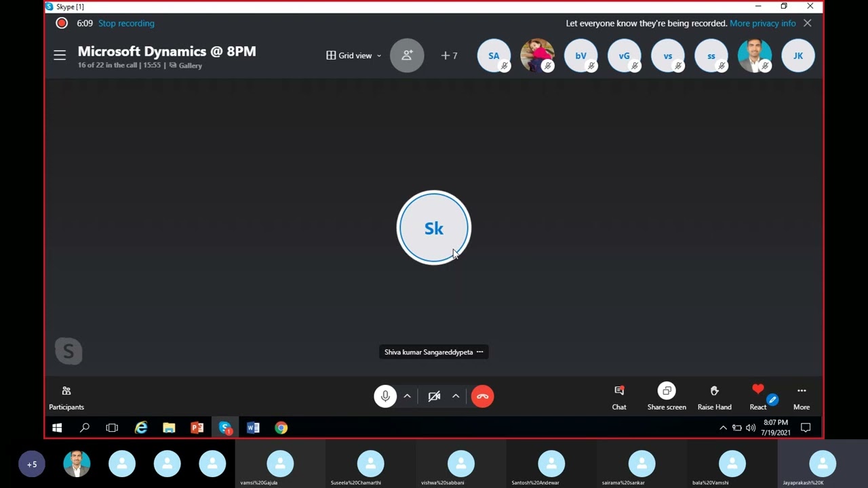Open the Grid view dropdown
The height and width of the screenshot is (488, 868).
pyautogui.click(x=354, y=56)
